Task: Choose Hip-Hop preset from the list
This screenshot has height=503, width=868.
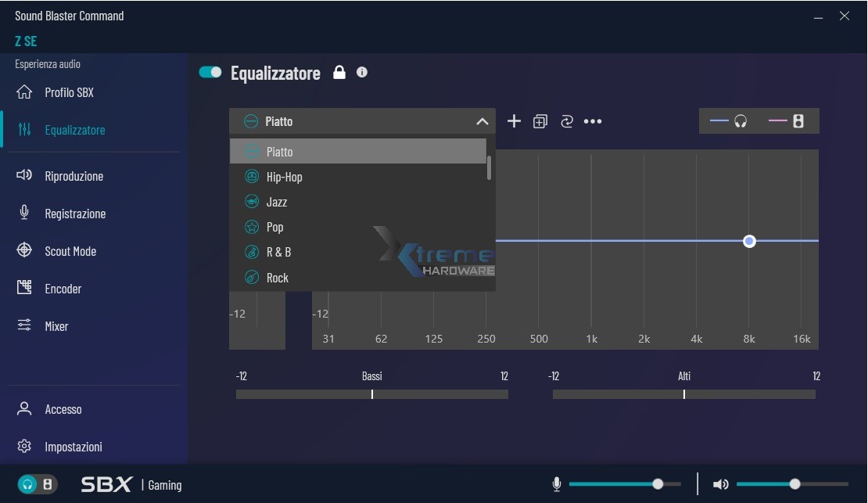Action: [x=284, y=177]
